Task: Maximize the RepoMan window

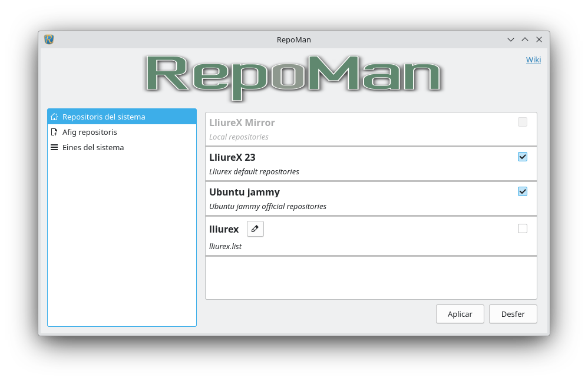Action: pyautogui.click(x=524, y=39)
